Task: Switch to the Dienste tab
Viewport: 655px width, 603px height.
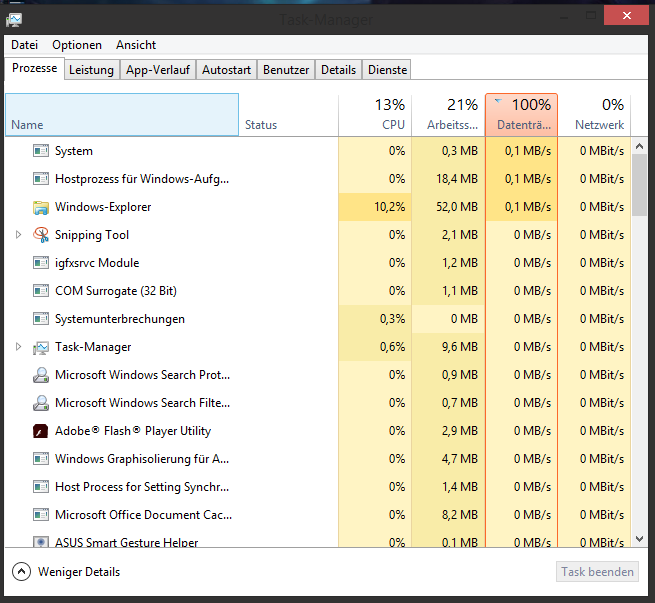Action: click(x=387, y=70)
